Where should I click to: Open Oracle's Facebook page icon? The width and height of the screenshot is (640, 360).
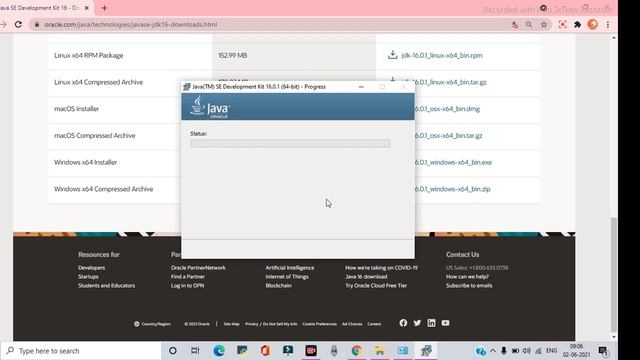click(403, 323)
